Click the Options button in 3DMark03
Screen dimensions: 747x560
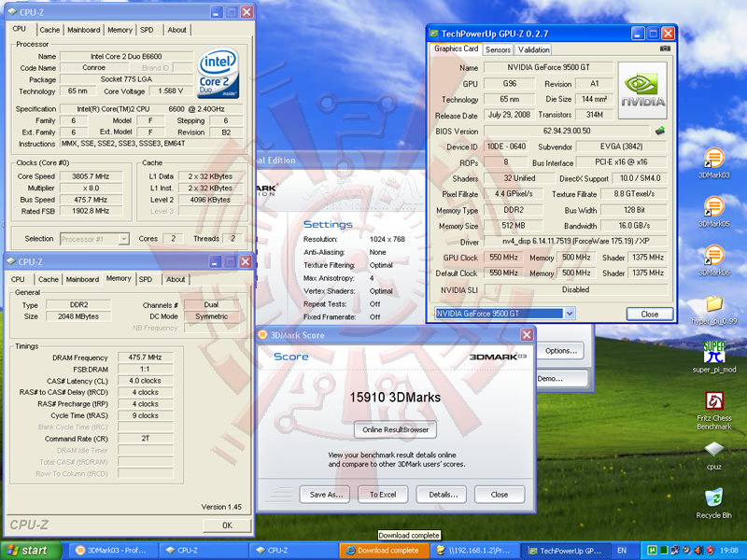coord(561,351)
